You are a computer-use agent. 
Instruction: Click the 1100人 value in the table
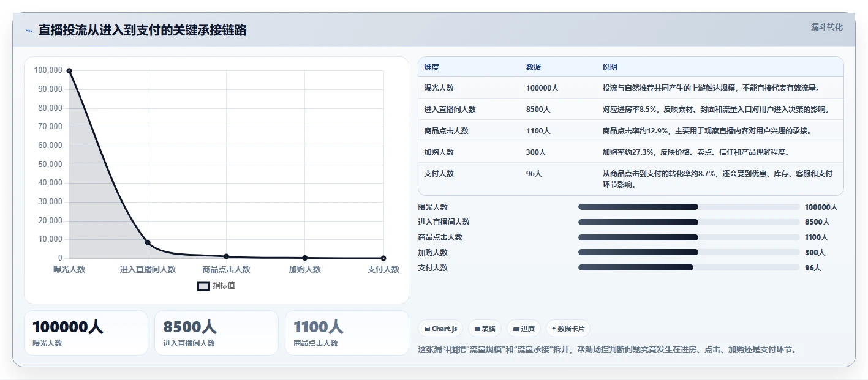(x=538, y=131)
